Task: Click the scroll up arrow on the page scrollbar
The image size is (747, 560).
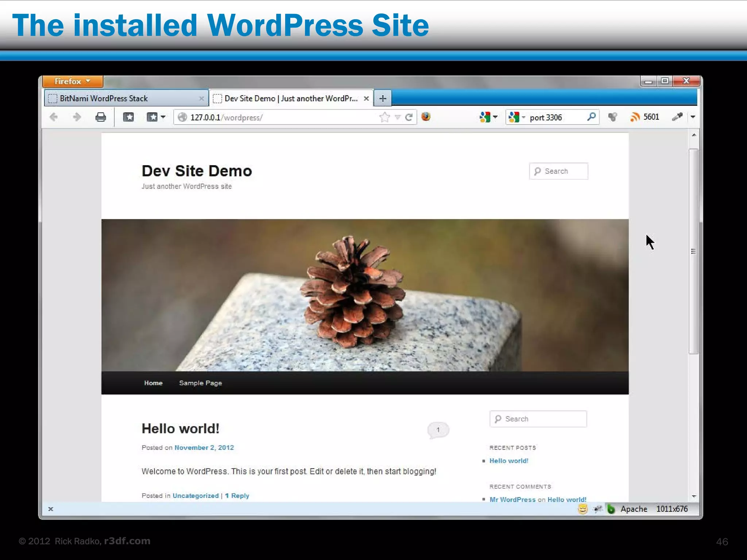Action: (x=694, y=135)
